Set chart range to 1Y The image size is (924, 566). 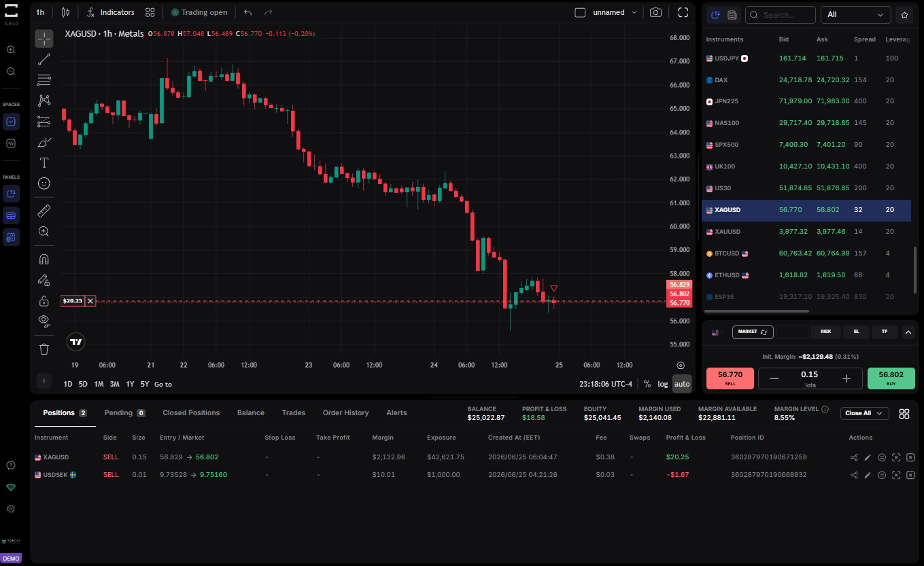[x=130, y=384]
